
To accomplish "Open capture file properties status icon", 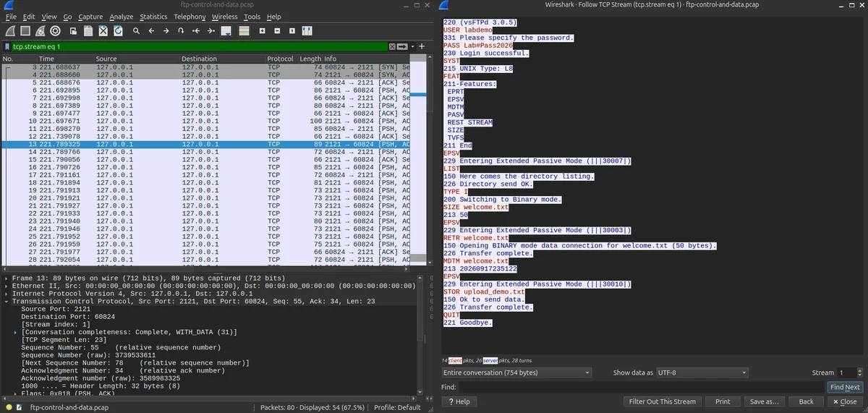I will click(20, 407).
